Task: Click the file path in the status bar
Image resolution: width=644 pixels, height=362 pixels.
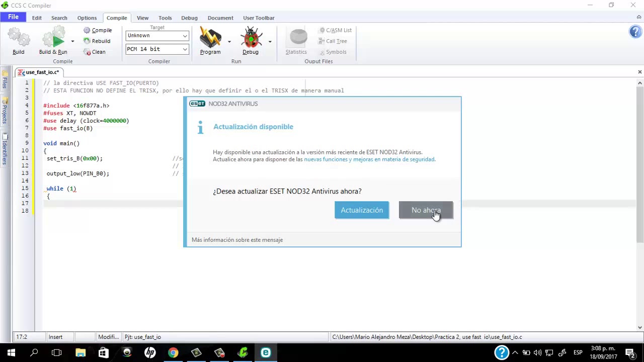Action: coord(427,337)
